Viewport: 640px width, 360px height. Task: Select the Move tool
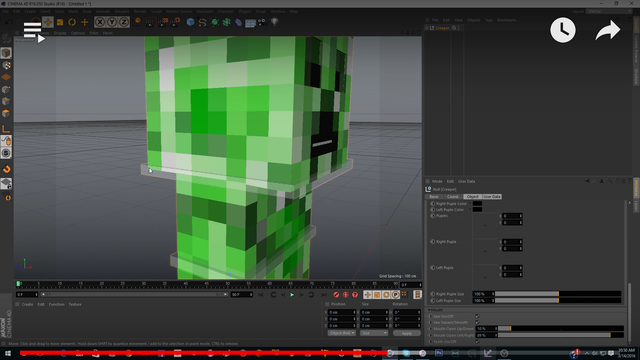click(48, 22)
